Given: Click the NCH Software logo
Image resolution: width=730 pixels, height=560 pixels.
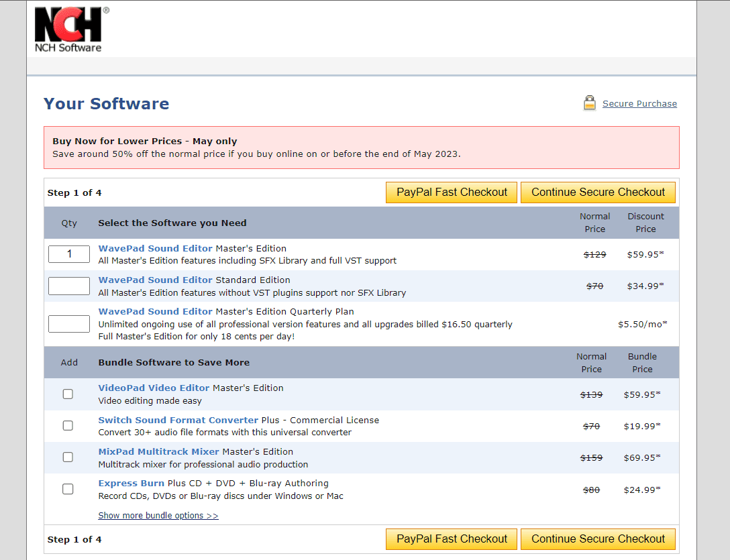Looking at the screenshot, I should pos(71,30).
